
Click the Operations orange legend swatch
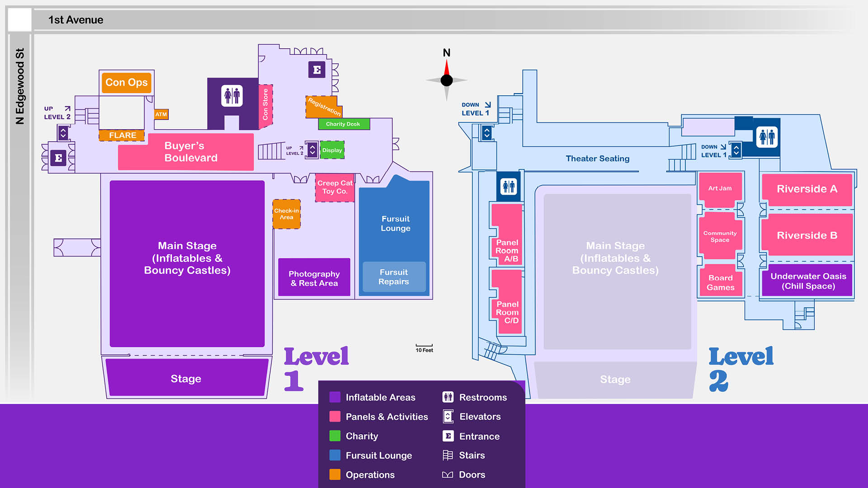point(335,474)
